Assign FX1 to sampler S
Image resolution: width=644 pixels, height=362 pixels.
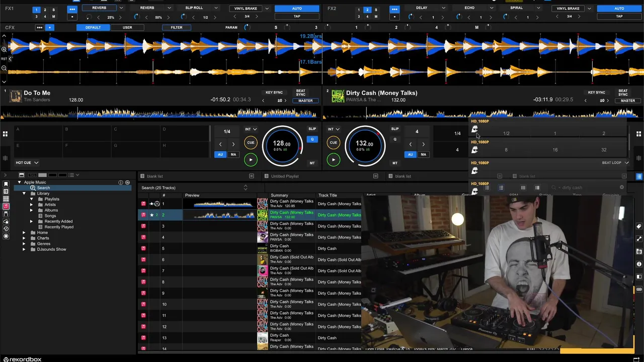pyautogui.click(x=53, y=10)
